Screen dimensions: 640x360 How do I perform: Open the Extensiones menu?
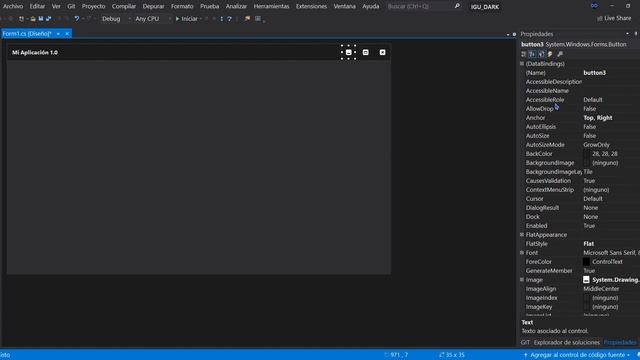coord(311,6)
